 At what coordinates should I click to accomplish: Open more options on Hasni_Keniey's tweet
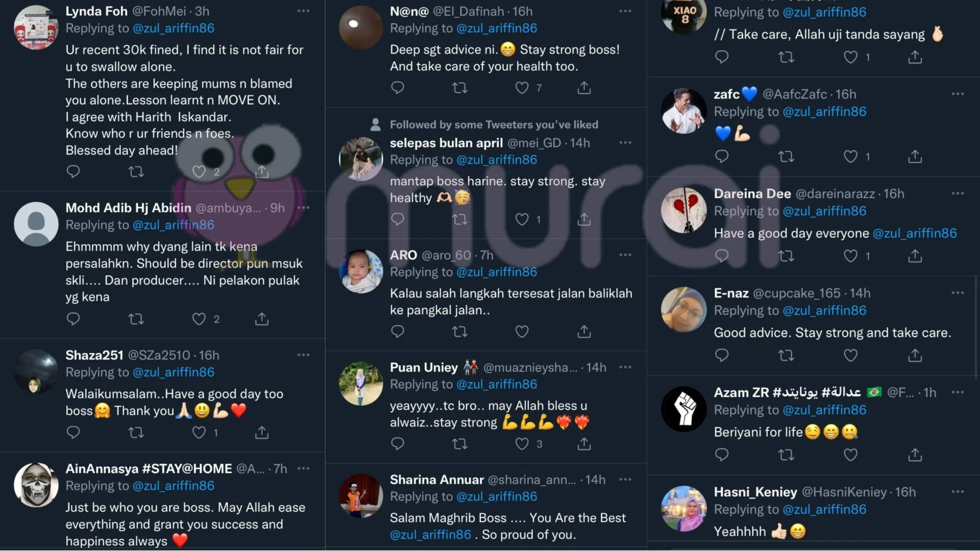pyautogui.click(x=958, y=492)
